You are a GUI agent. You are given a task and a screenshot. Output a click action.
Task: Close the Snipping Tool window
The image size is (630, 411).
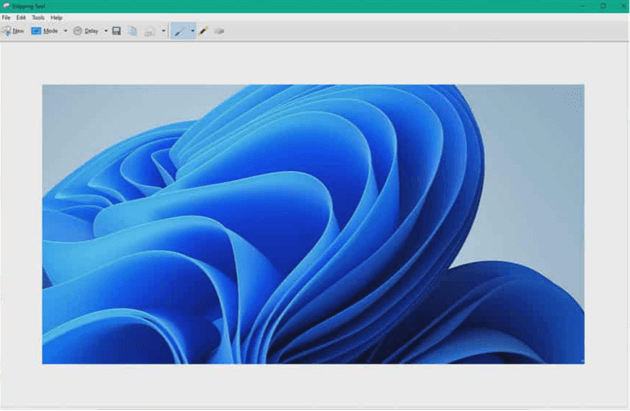click(x=623, y=6)
